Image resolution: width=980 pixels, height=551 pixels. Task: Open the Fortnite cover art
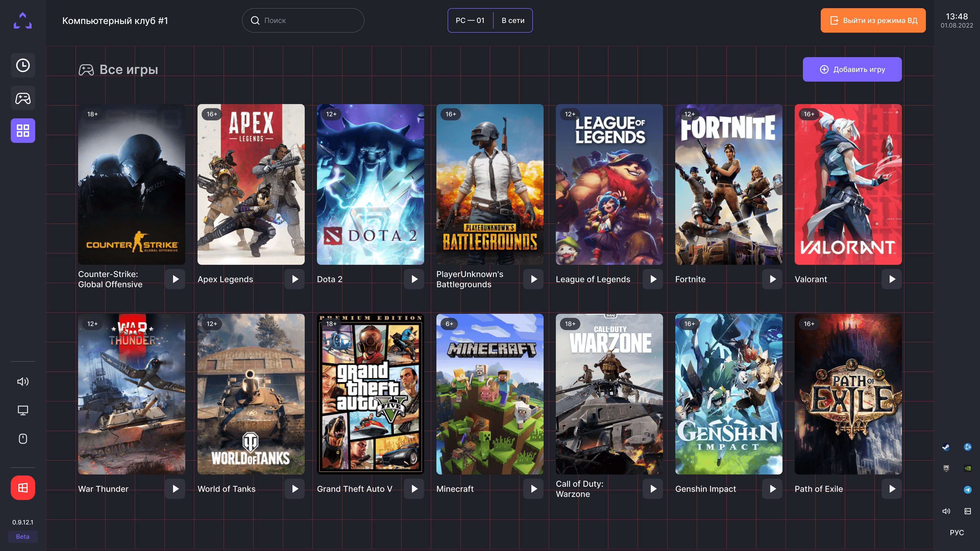coord(729,184)
